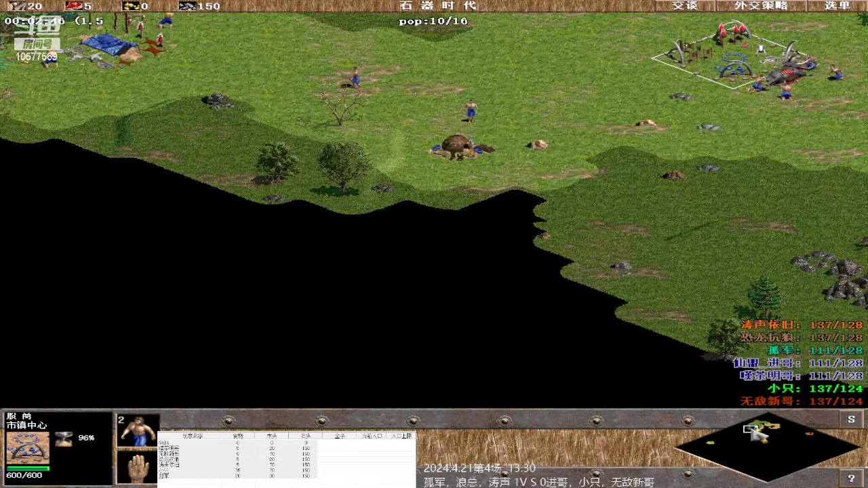
Task: Click the wood resource icon showing 20
Action: tap(15, 6)
